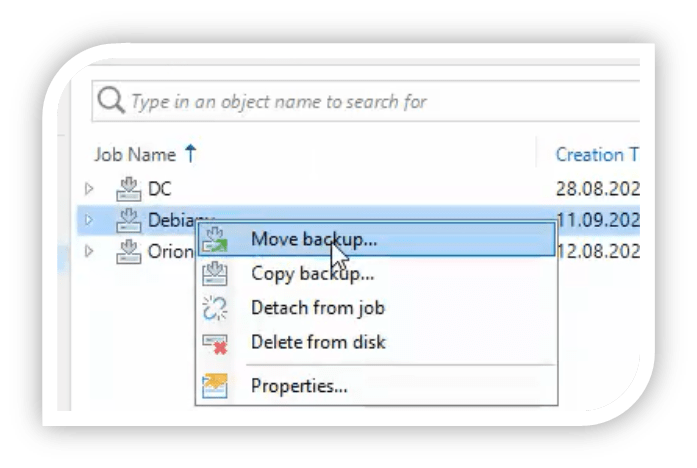Click the Debian backup job icon
The image size is (697, 468).
pyautogui.click(x=128, y=219)
